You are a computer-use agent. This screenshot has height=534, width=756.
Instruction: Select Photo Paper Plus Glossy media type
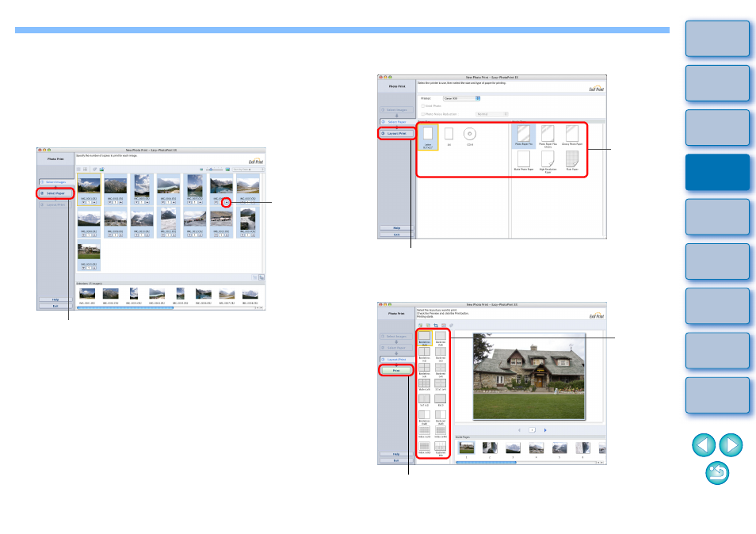[548, 136]
